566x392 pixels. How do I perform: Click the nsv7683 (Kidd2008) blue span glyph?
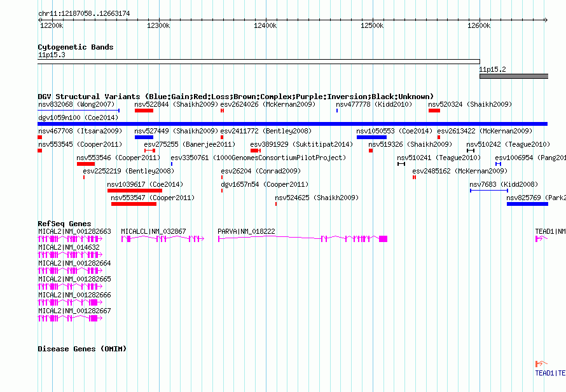click(489, 191)
